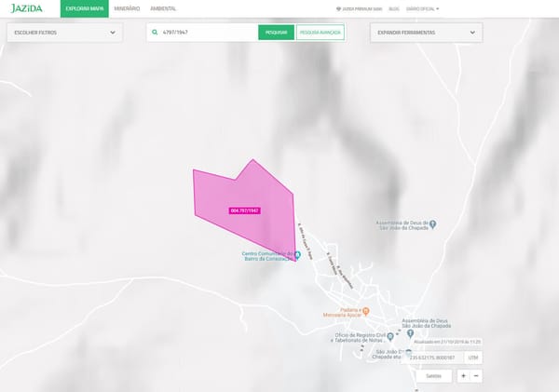Open the Expandir Ferramentas dropdown
This screenshot has width=559, height=392.
[x=425, y=33]
